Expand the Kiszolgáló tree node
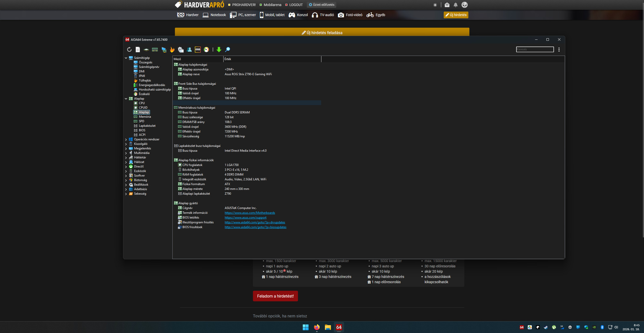Viewport: 644px width, 333px height. [x=126, y=144]
